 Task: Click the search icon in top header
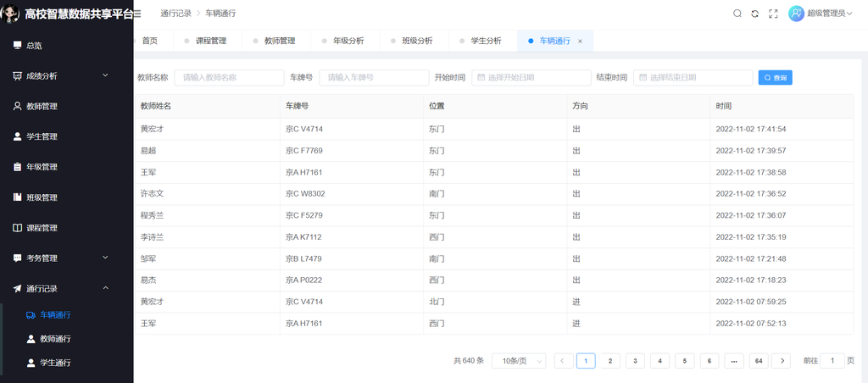click(737, 14)
